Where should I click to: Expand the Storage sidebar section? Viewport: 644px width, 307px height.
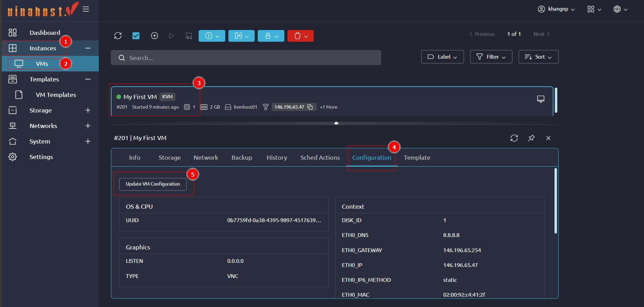pyautogui.click(x=88, y=110)
